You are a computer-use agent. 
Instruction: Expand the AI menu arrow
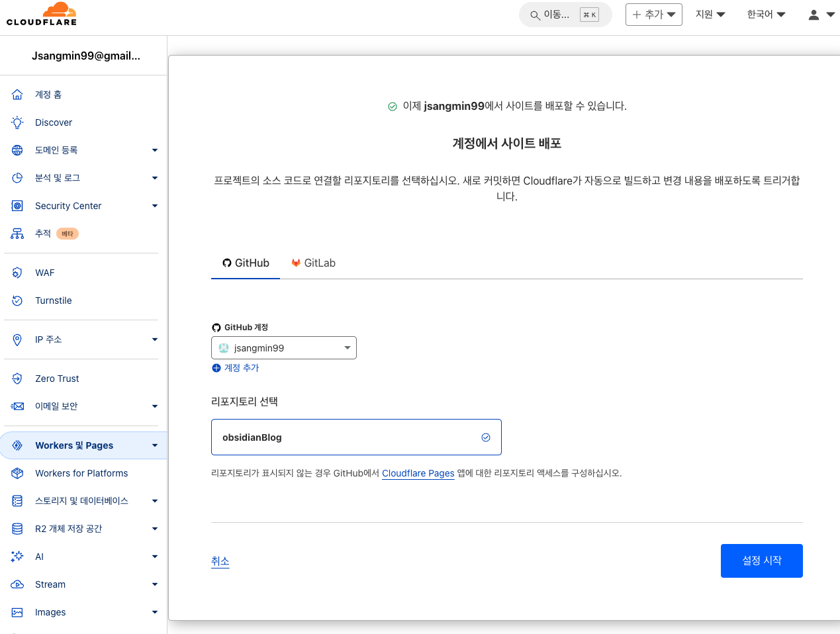pos(155,557)
